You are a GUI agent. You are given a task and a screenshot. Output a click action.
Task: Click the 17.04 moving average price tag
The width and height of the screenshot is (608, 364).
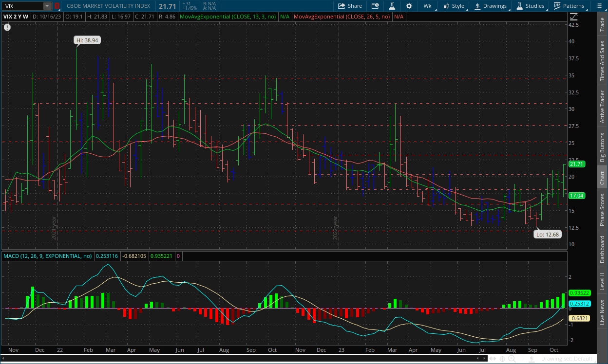click(x=576, y=195)
